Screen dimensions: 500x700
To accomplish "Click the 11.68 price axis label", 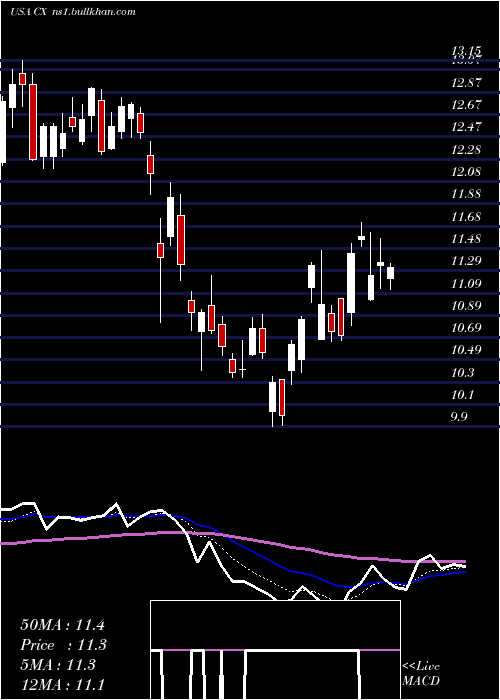I will (x=466, y=217).
